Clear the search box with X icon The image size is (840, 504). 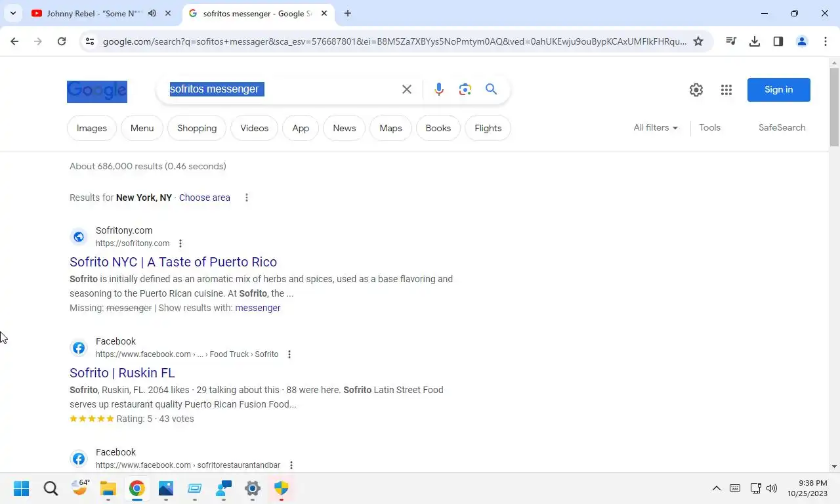(407, 89)
